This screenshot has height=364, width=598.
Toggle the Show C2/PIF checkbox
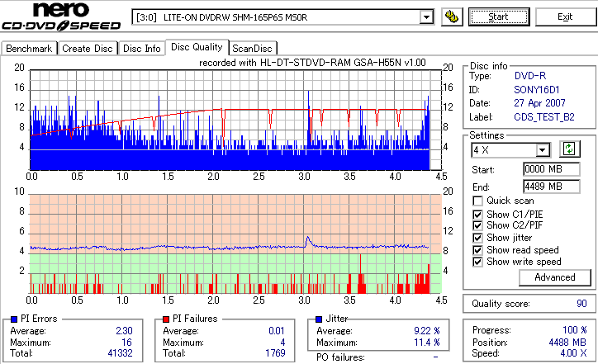477,225
